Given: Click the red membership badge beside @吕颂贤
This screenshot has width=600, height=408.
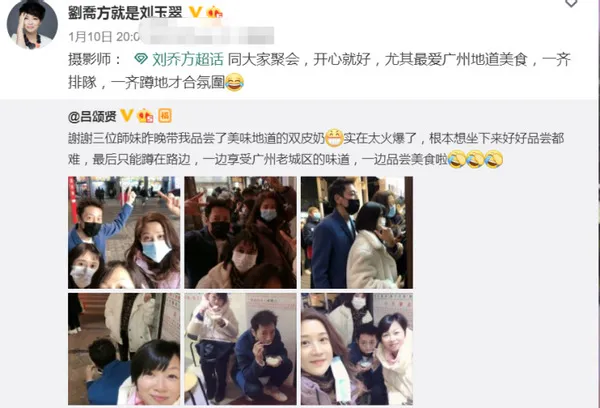Looking at the screenshot, I should [145, 116].
